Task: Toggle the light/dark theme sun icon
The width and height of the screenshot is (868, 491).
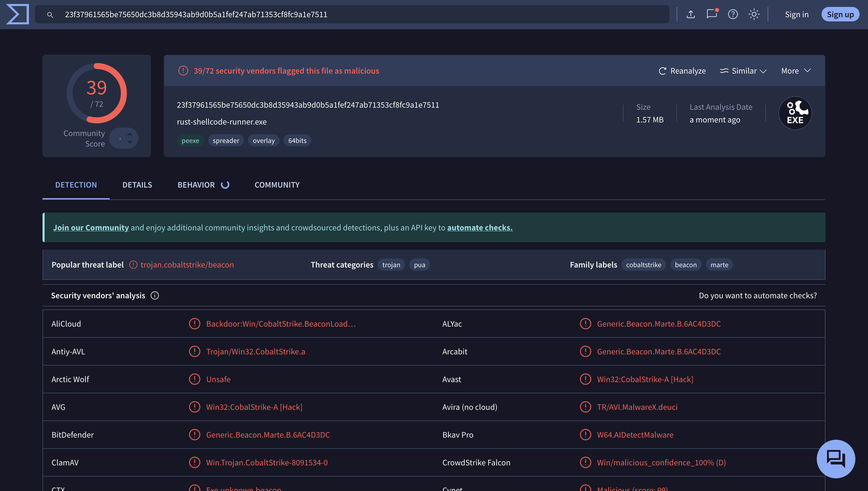Action: click(x=754, y=14)
